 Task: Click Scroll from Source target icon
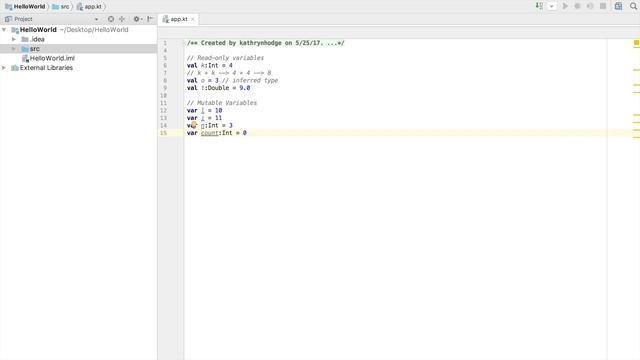pyautogui.click(x=111, y=19)
